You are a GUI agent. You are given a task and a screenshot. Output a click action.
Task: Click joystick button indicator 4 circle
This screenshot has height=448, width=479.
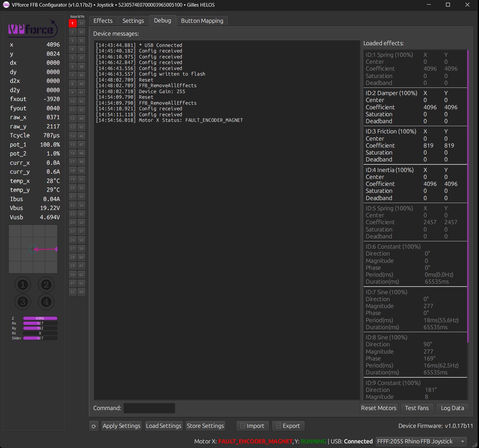click(x=46, y=302)
